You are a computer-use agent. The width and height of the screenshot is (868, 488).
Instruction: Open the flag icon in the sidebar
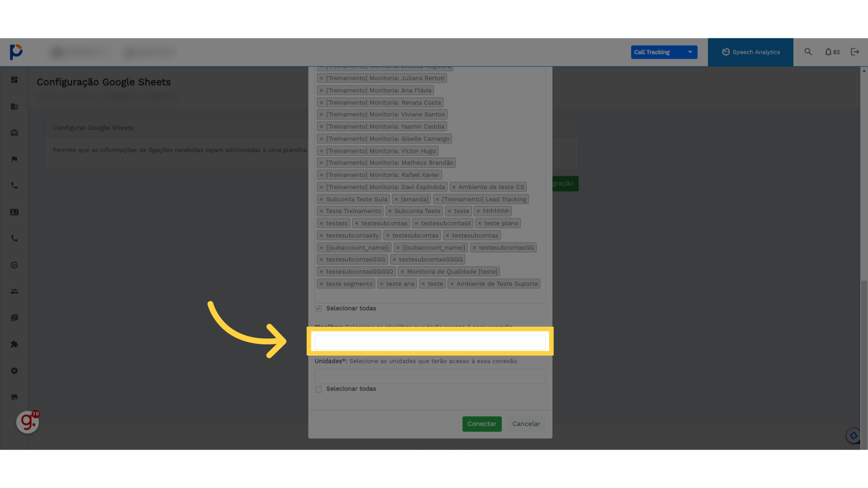pyautogui.click(x=14, y=159)
